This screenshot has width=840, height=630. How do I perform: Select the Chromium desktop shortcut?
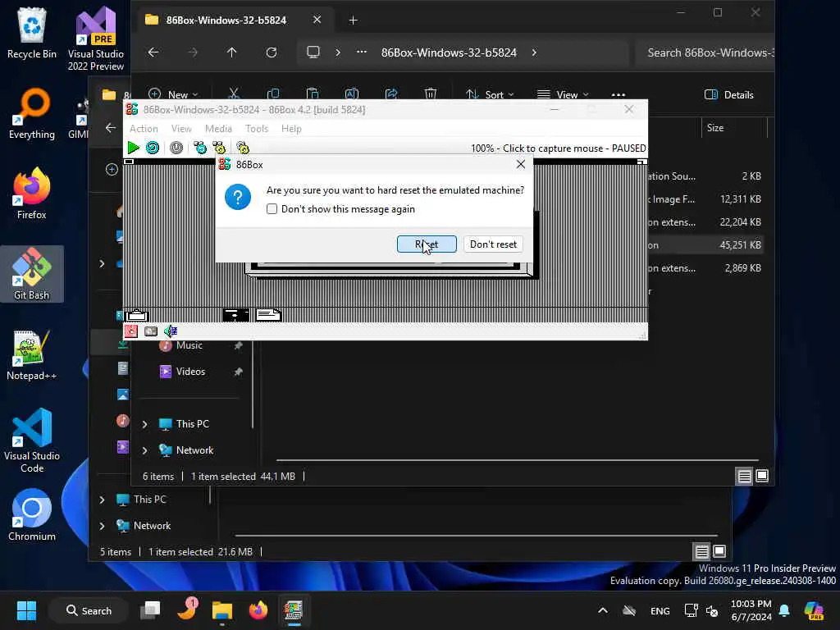[32, 515]
